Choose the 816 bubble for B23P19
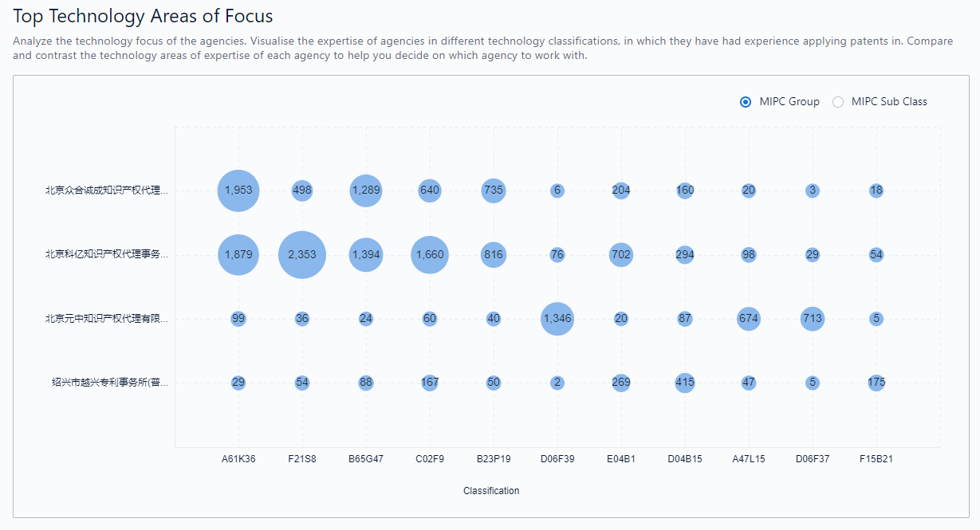Viewport: 980px width, 530px height. (x=494, y=255)
